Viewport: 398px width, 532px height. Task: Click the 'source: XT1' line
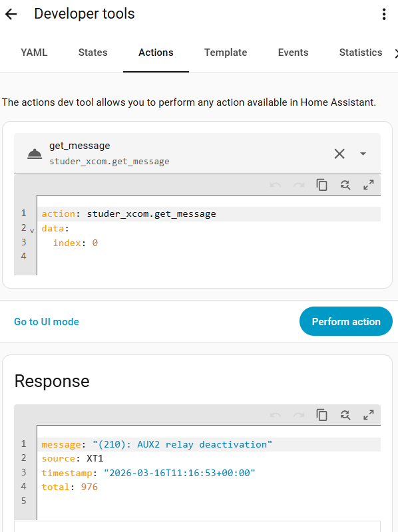click(x=73, y=459)
